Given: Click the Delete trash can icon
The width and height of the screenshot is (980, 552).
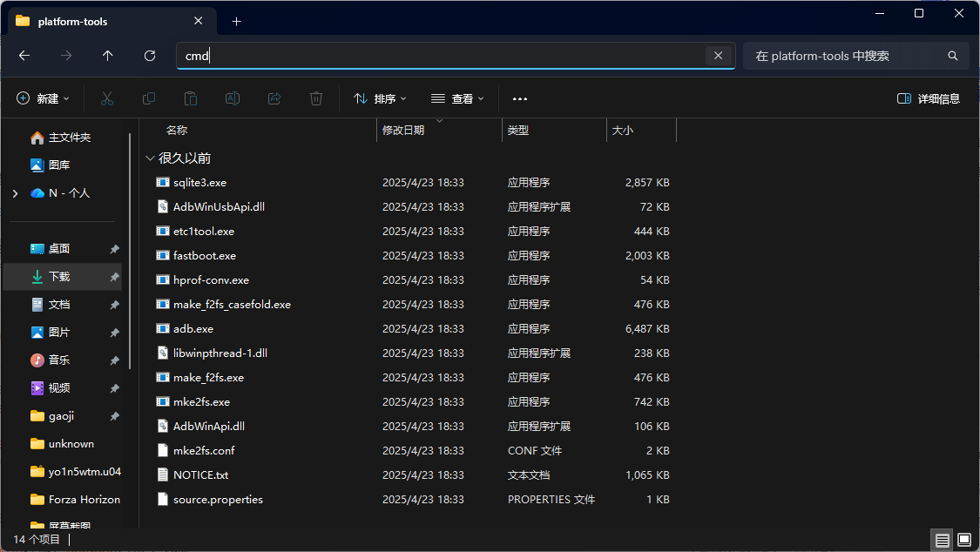Looking at the screenshot, I should [x=316, y=99].
